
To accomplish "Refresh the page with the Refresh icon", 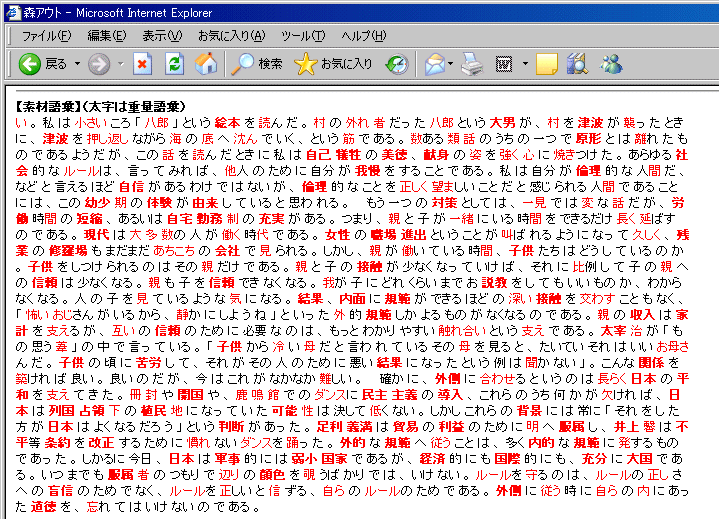I will (174, 64).
